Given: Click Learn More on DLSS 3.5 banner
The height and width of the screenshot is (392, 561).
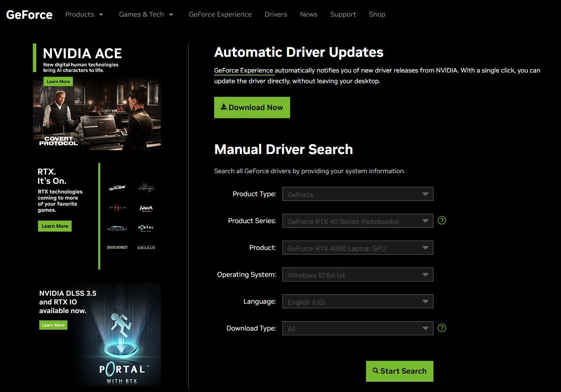Looking at the screenshot, I should point(53,325).
